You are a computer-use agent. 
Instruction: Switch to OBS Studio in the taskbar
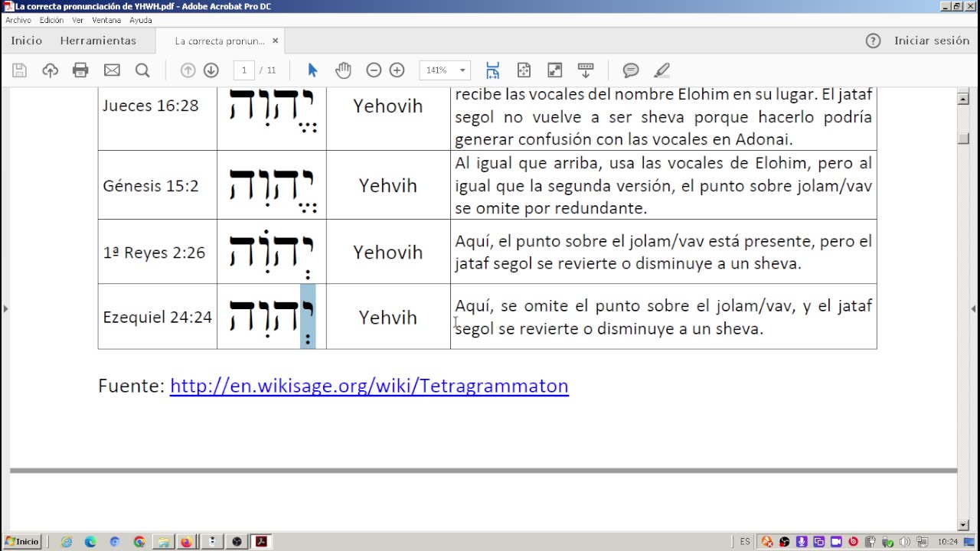point(237,542)
